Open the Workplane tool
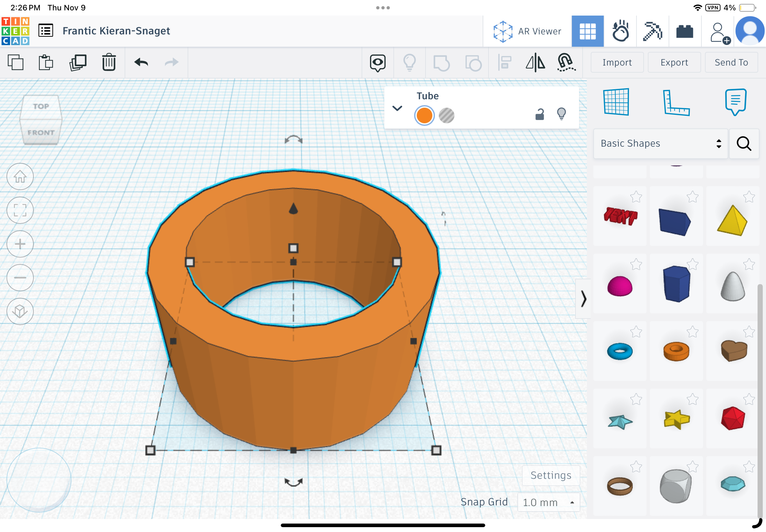766x532 pixels. [616, 102]
